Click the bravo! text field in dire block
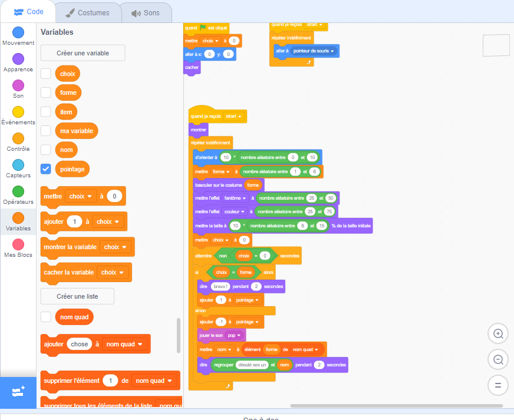This screenshot has width=514, height=420. pyautogui.click(x=220, y=286)
